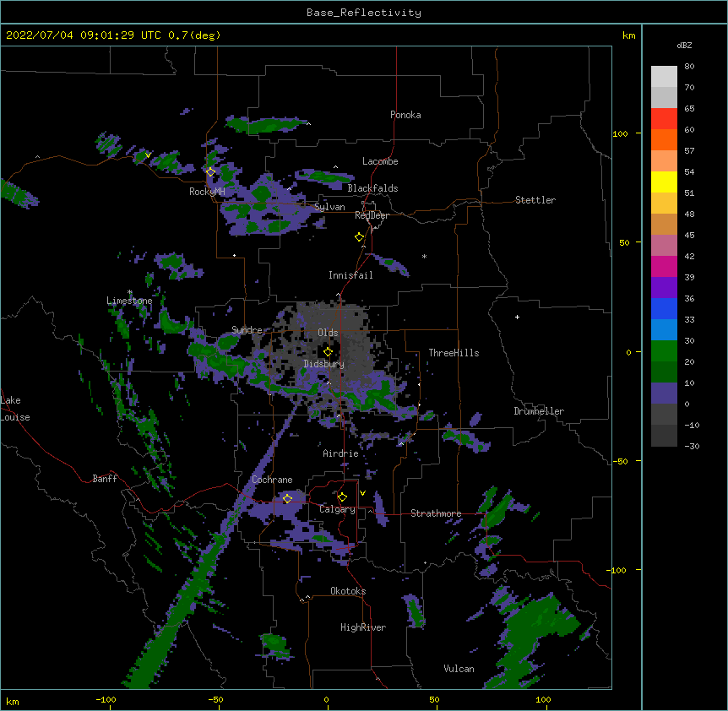Click the Stettler town label

(x=535, y=200)
